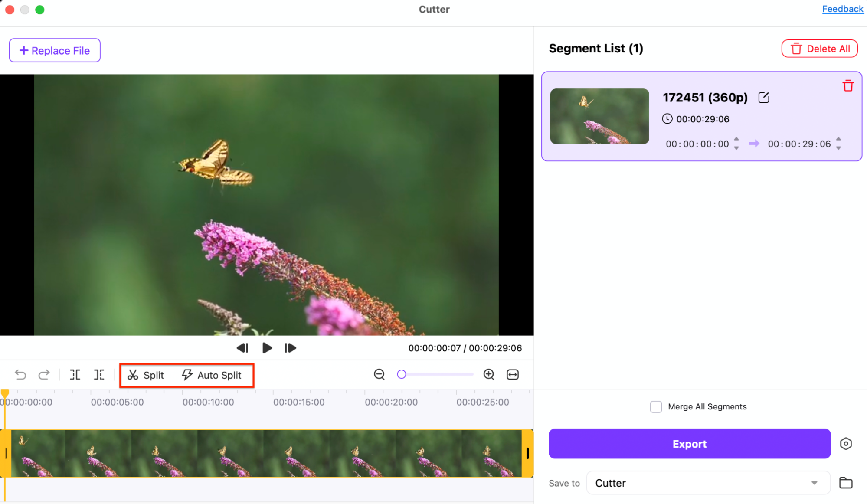The height and width of the screenshot is (504, 867).
Task: Play the video preview
Action: pyautogui.click(x=267, y=348)
